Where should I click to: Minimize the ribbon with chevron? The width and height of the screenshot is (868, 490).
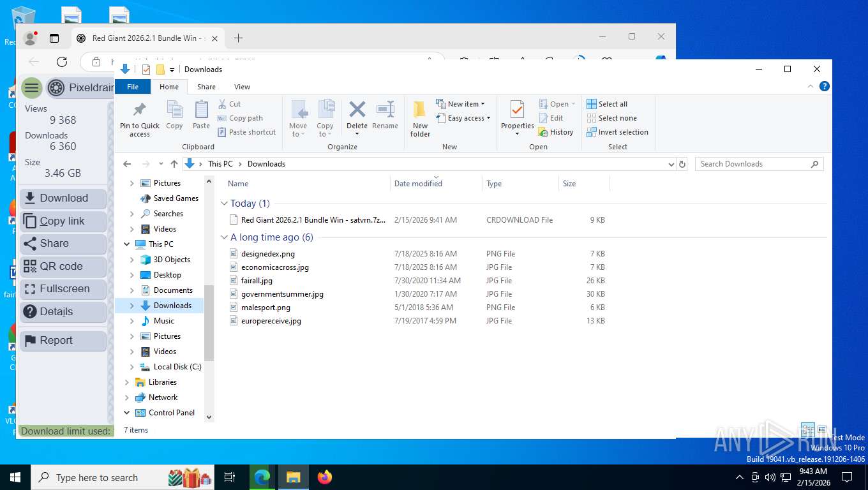pos(811,86)
